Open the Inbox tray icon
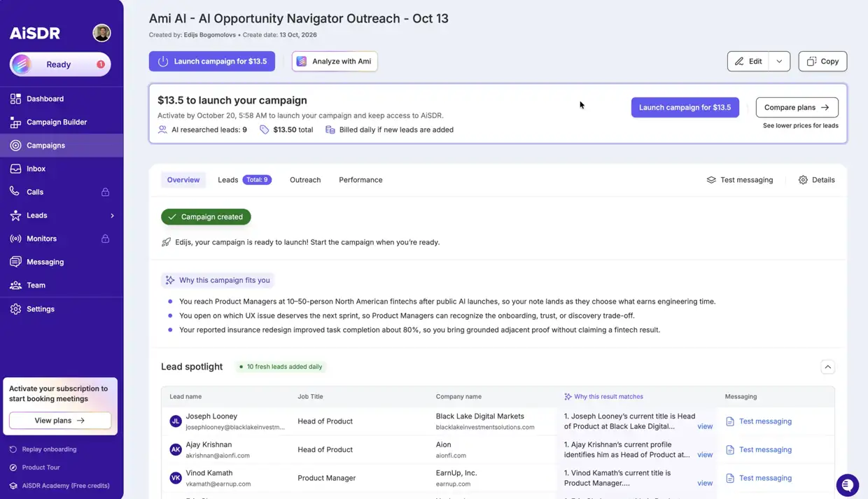868x499 pixels. tap(15, 169)
